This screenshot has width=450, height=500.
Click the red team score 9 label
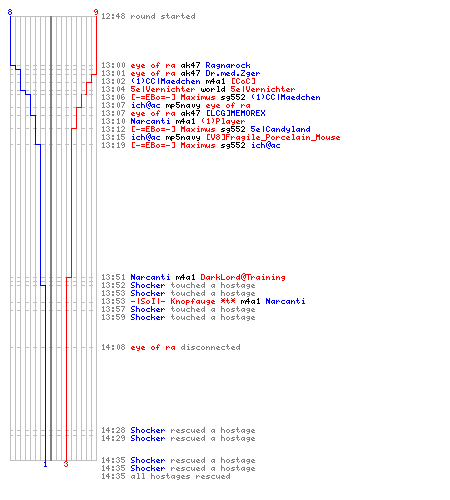tap(96, 12)
